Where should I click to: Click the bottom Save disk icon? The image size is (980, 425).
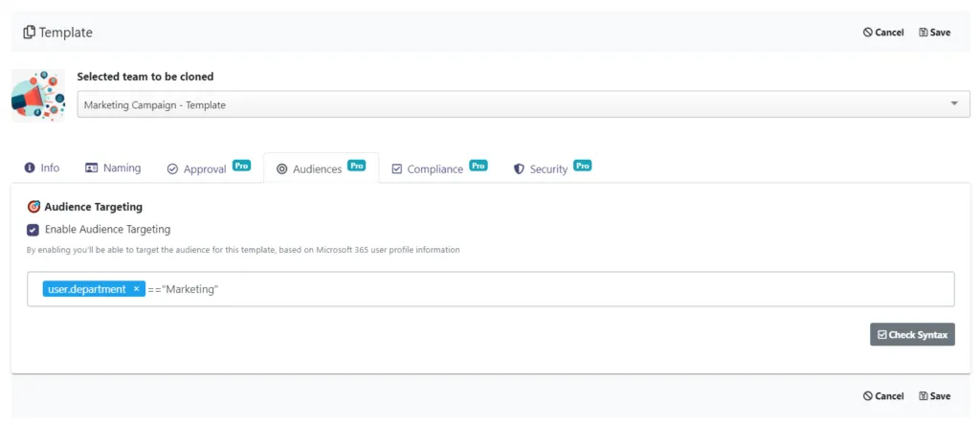coord(924,395)
